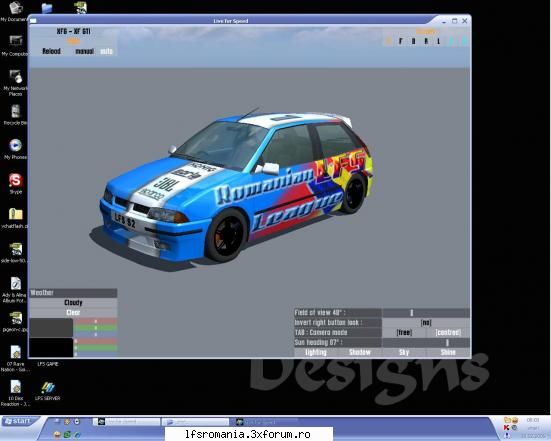551x441 pixels.
Task: Open the top-row LFS file icon on desktop
Action: pos(80,7)
